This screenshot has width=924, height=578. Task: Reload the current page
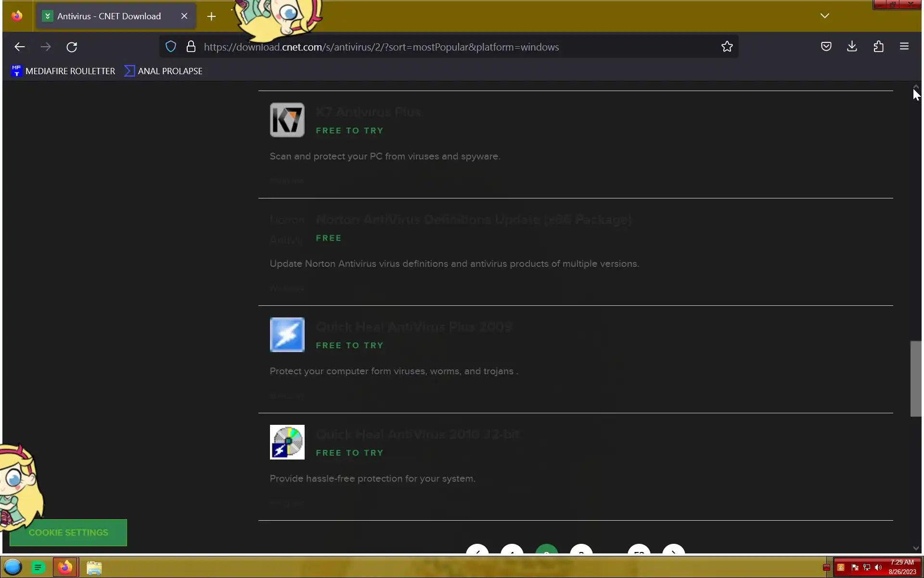pyautogui.click(x=72, y=47)
